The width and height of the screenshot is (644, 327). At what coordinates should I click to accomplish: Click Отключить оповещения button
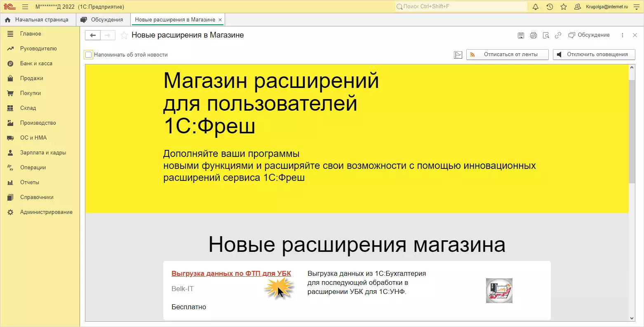coord(594,54)
